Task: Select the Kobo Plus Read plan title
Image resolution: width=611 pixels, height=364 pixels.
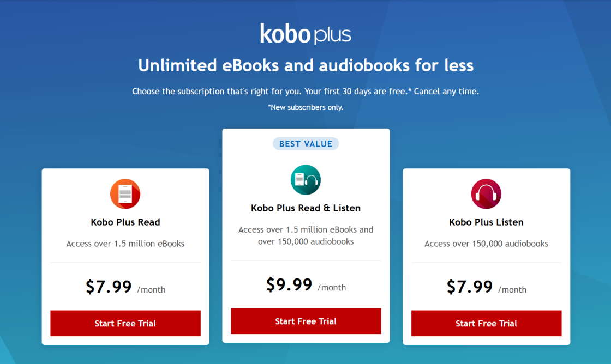Action: tap(125, 222)
